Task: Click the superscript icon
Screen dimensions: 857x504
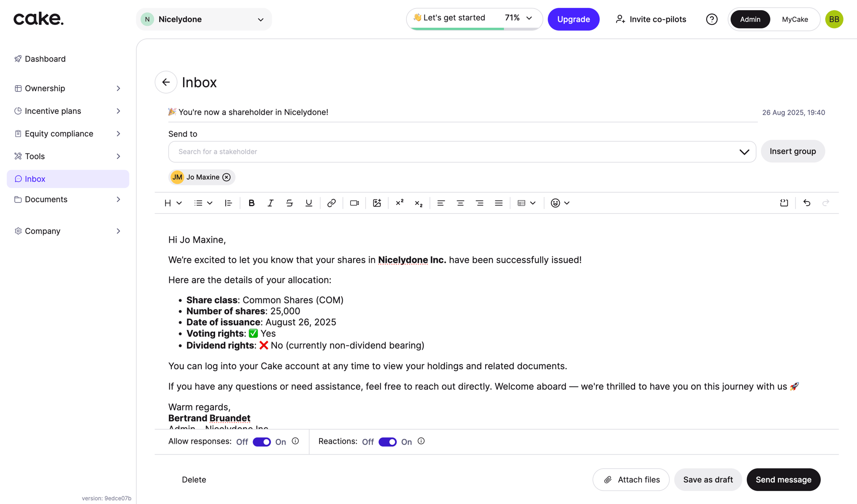Action: click(x=399, y=202)
